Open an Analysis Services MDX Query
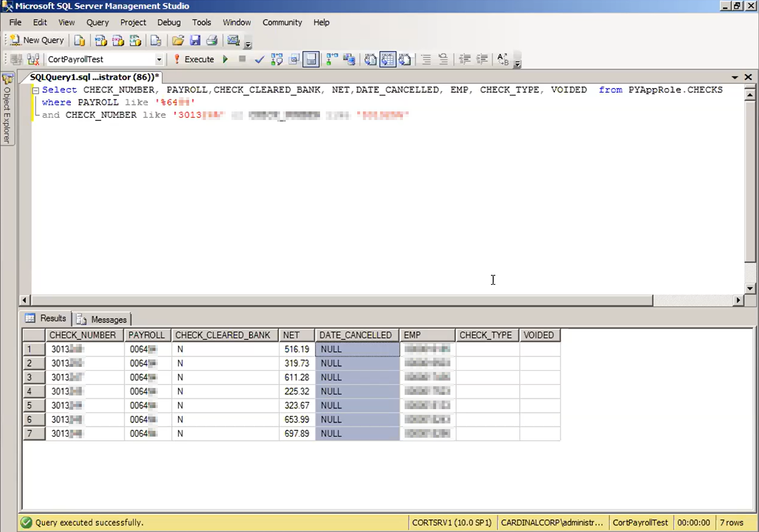 click(x=101, y=41)
